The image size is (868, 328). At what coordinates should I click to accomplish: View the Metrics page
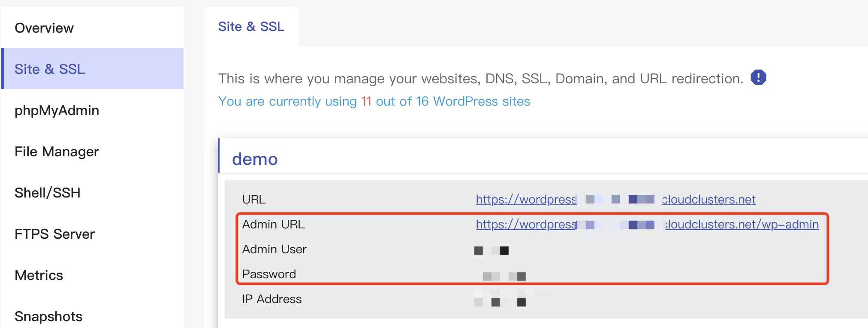(x=39, y=275)
